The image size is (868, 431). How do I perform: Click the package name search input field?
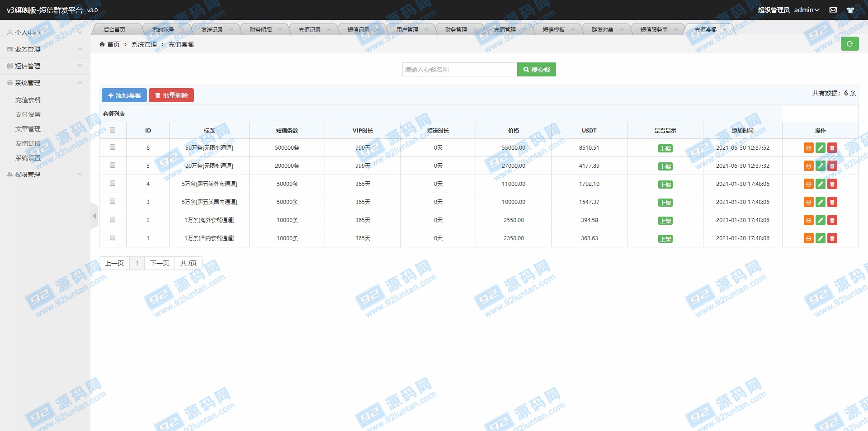(x=458, y=70)
